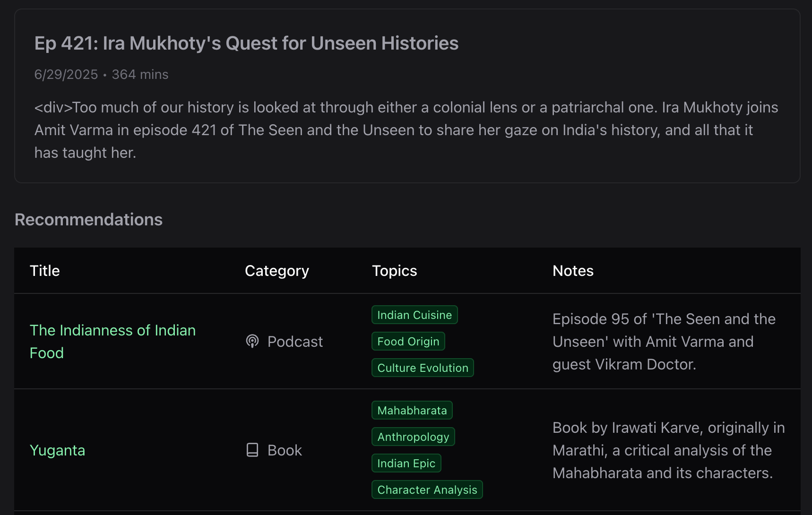Click the Category column header
This screenshot has height=515, width=812.
pyautogui.click(x=276, y=271)
